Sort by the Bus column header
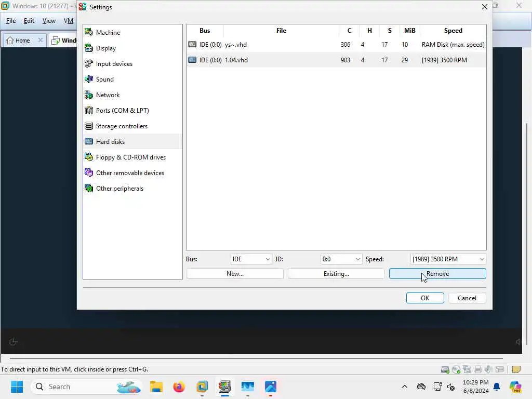The height and width of the screenshot is (399, 532). [205, 31]
